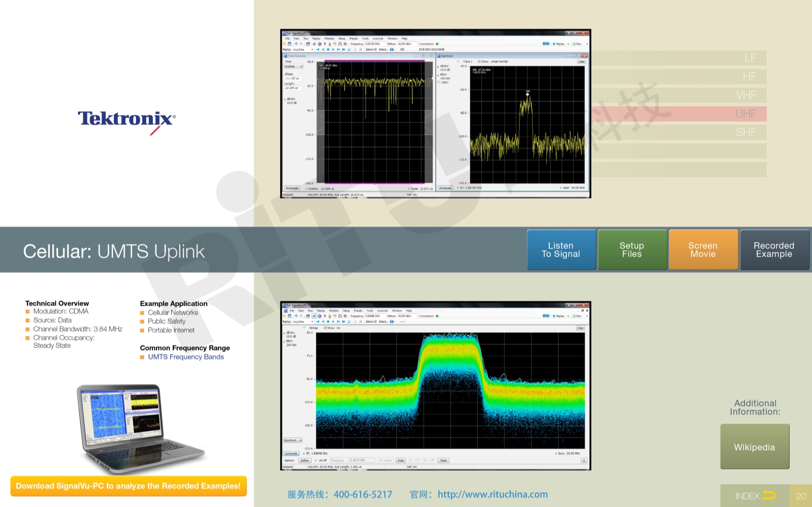Click the undo icon in the top SignalVu toolbar
Image resolution: width=812 pixels, height=507 pixels.
pyautogui.click(x=296, y=44)
